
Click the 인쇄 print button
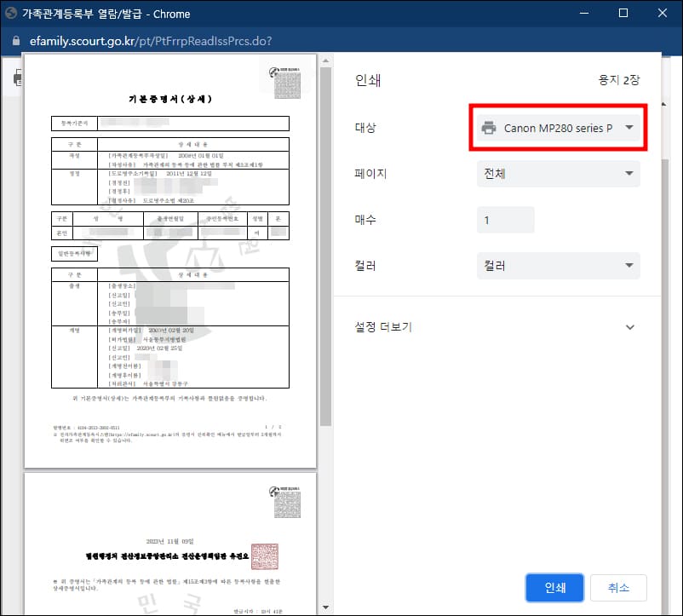tap(554, 588)
